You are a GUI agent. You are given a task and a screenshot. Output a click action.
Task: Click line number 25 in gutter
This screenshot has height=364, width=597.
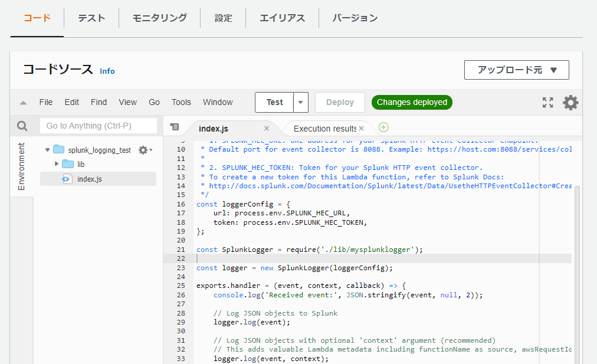point(181,286)
